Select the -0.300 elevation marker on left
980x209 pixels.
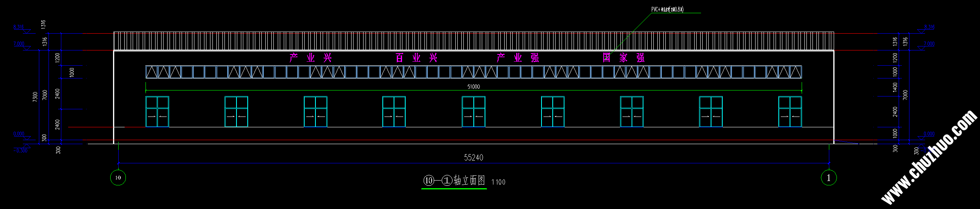(20, 151)
